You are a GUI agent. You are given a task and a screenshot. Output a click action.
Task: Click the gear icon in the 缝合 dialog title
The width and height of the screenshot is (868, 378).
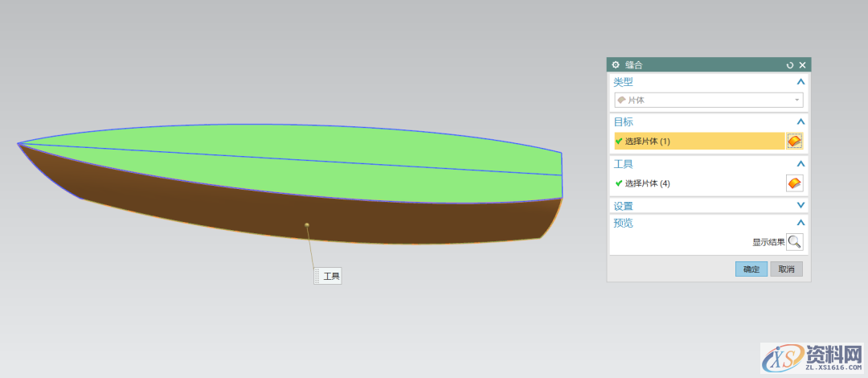pyautogui.click(x=616, y=65)
